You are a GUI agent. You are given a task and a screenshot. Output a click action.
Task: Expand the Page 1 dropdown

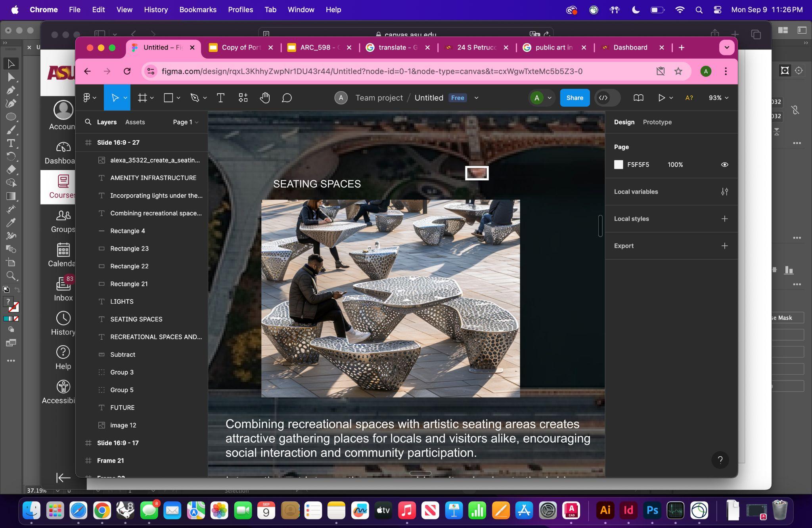pos(186,122)
